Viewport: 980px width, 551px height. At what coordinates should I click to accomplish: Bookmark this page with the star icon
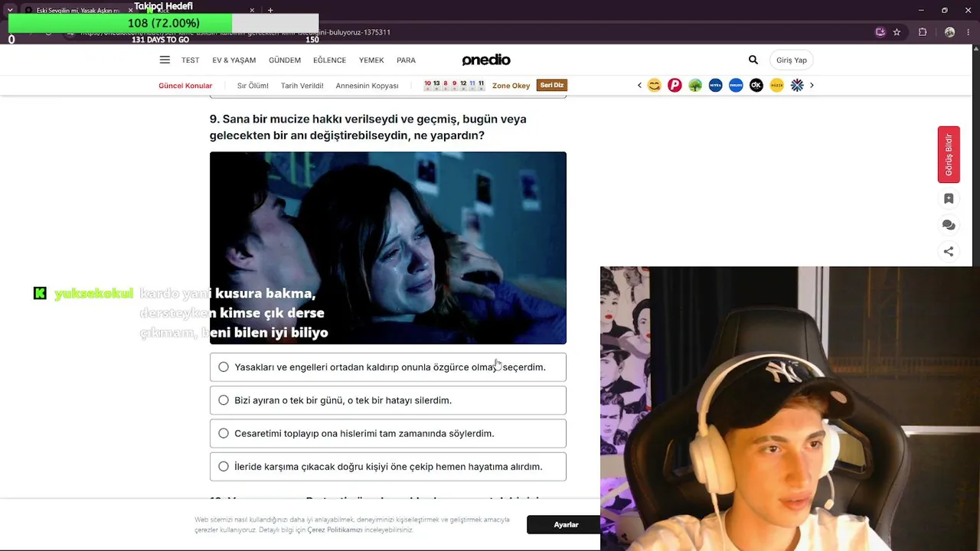click(897, 32)
